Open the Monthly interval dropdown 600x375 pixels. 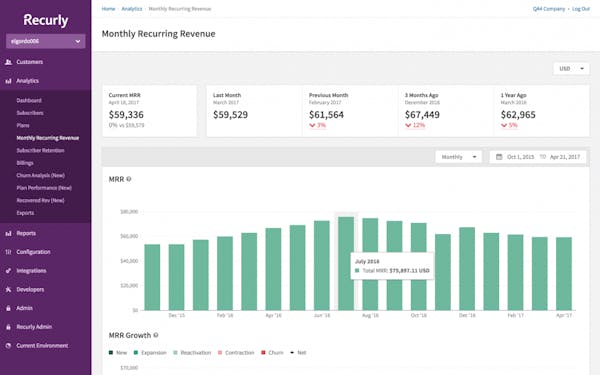(458, 157)
